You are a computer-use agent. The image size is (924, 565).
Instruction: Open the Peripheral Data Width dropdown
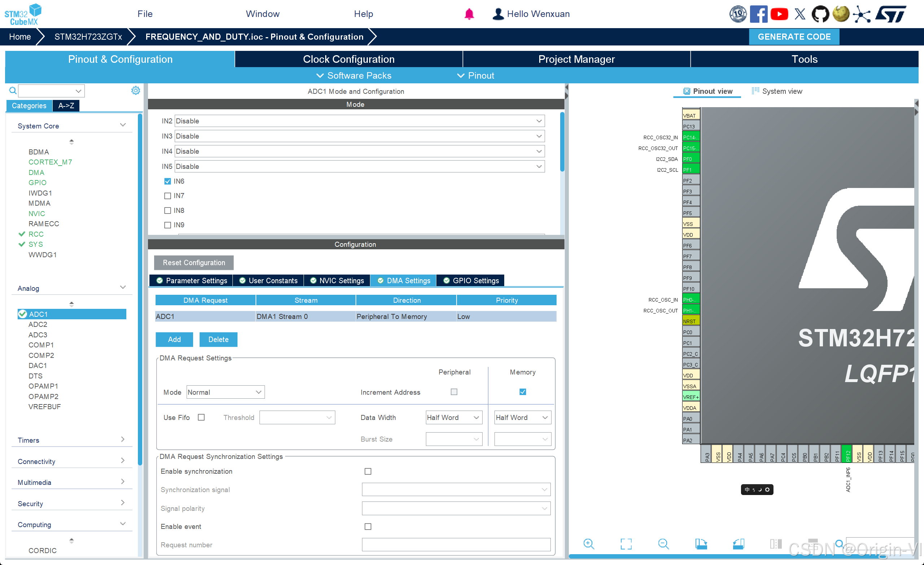[454, 417]
